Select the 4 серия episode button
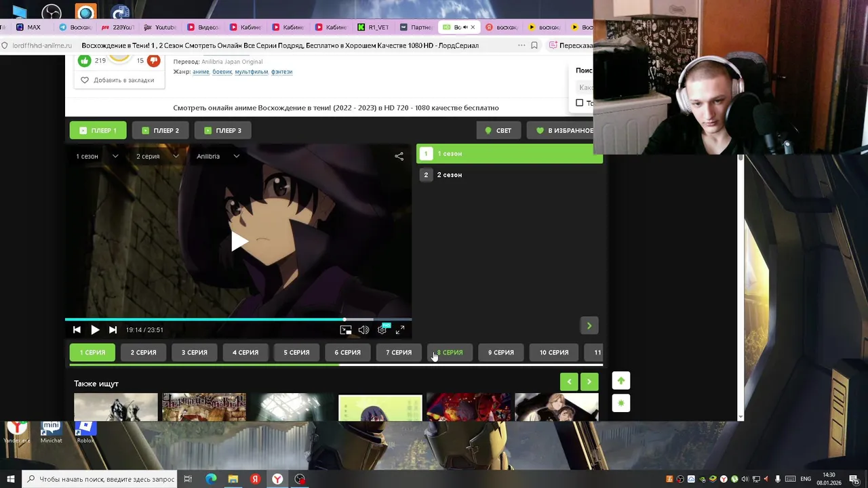The height and width of the screenshot is (488, 868). coord(245,352)
